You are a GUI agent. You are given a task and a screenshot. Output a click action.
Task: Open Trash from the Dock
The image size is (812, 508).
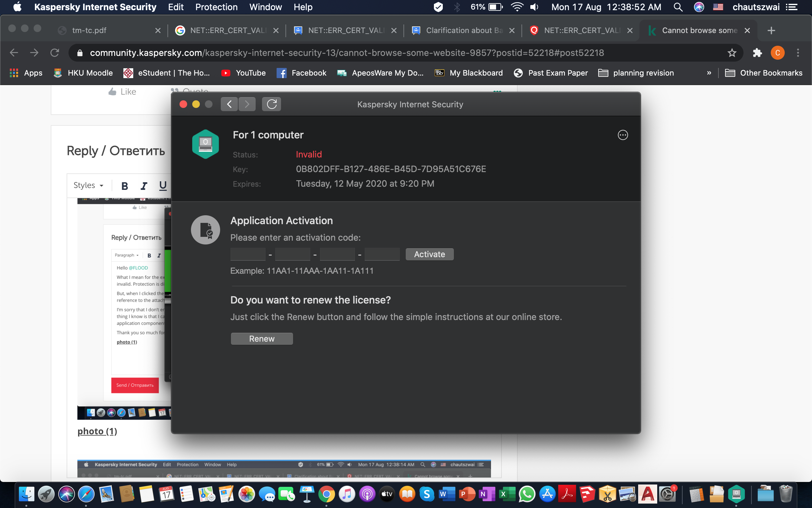pyautogui.click(x=785, y=494)
